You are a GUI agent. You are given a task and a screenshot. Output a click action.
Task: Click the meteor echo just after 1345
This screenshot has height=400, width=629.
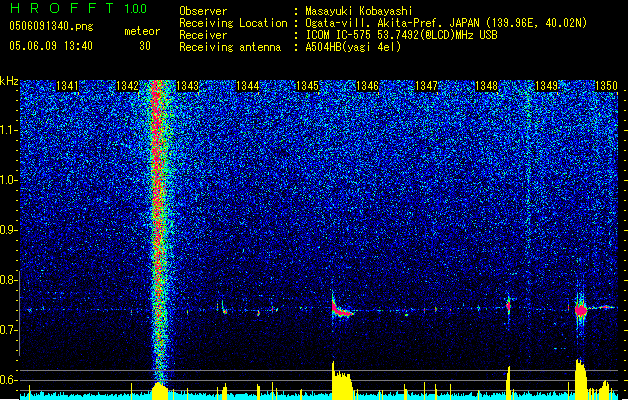tap(341, 308)
